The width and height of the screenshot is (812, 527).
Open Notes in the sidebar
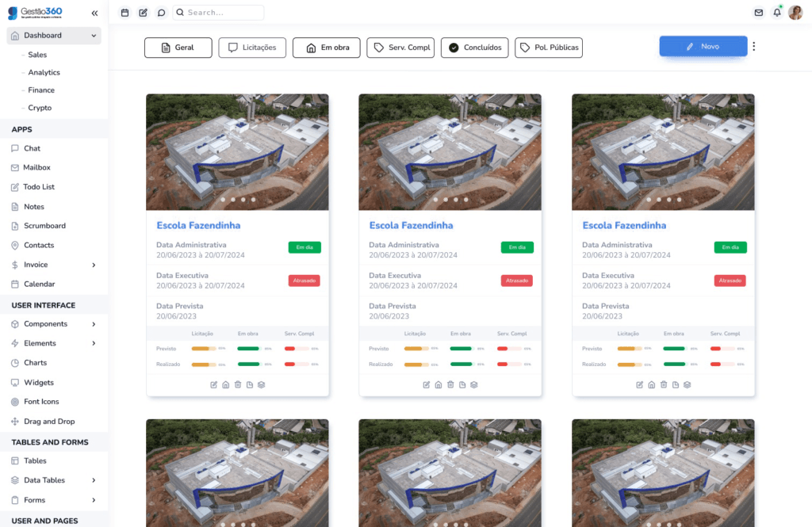pos(34,207)
